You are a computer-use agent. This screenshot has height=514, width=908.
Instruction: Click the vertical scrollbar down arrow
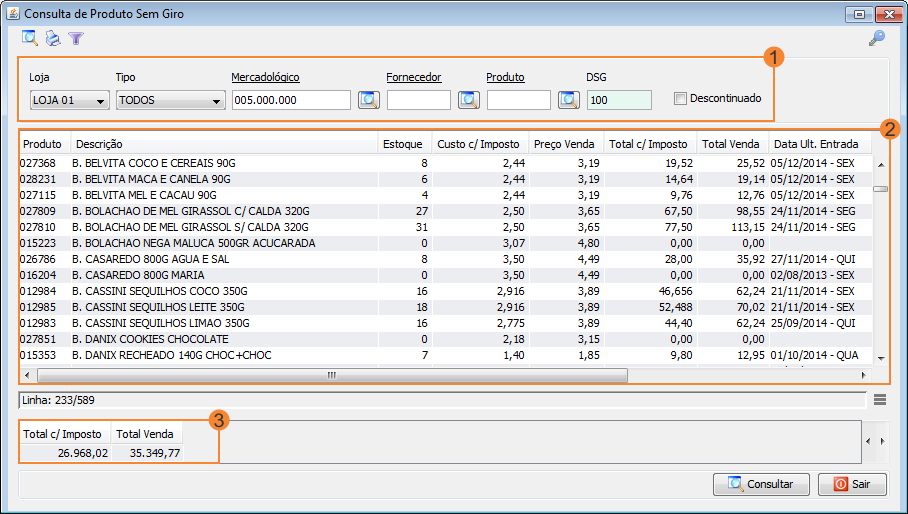tap(880, 358)
